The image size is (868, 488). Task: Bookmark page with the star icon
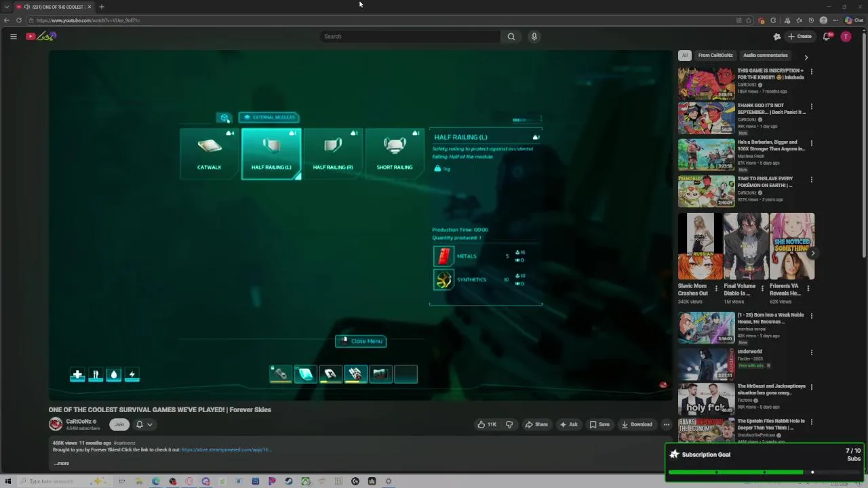pyautogui.click(x=749, y=20)
